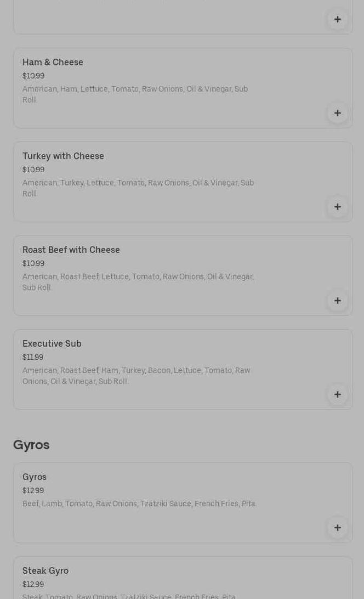Click plus button on topmost partial card
Viewport: 364px width, 599px height.
point(338,19)
